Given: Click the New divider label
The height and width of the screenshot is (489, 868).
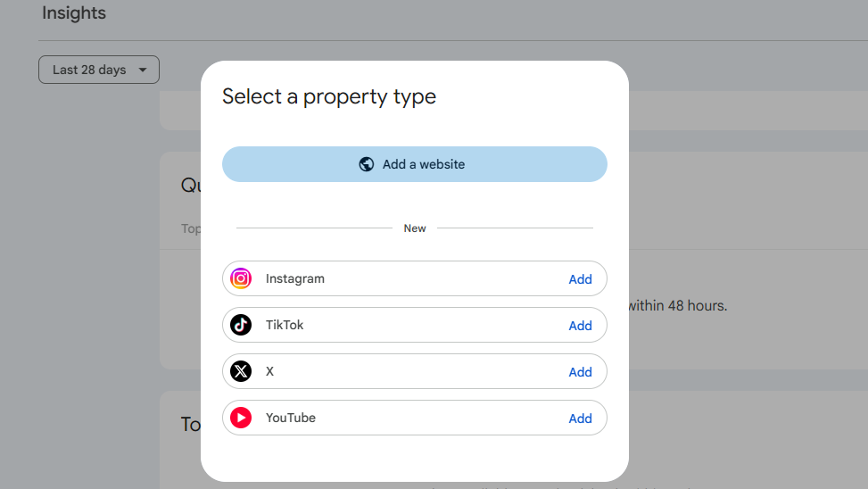Looking at the screenshot, I should (415, 228).
